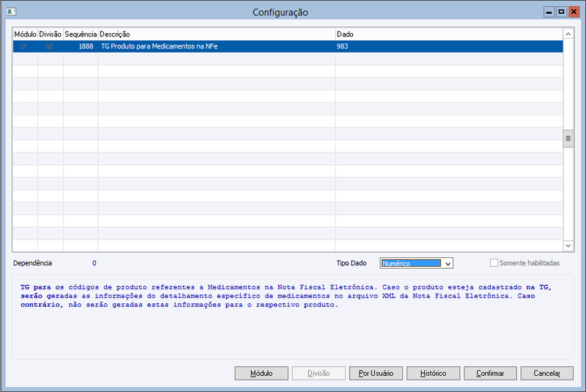
Task: Select the row TG Produto para Medicamentos na NFe
Action: [288, 46]
